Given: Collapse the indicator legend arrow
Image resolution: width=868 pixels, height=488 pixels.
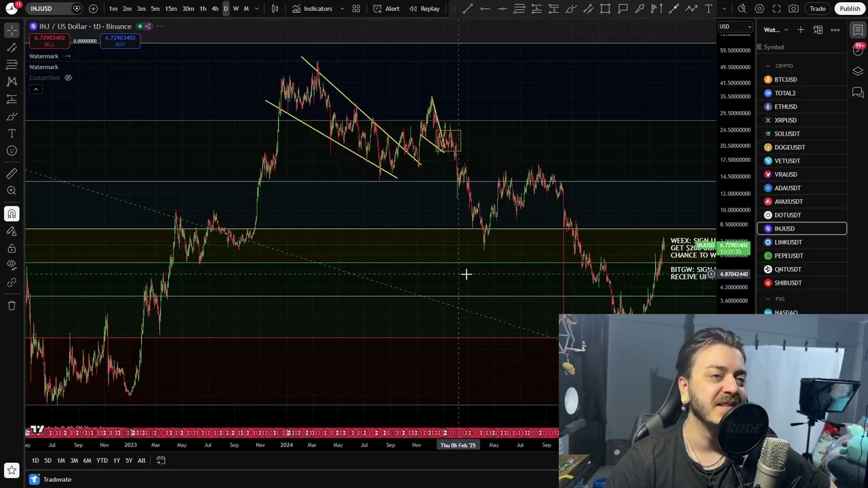Looking at the screenshot, I should point(35,89).
